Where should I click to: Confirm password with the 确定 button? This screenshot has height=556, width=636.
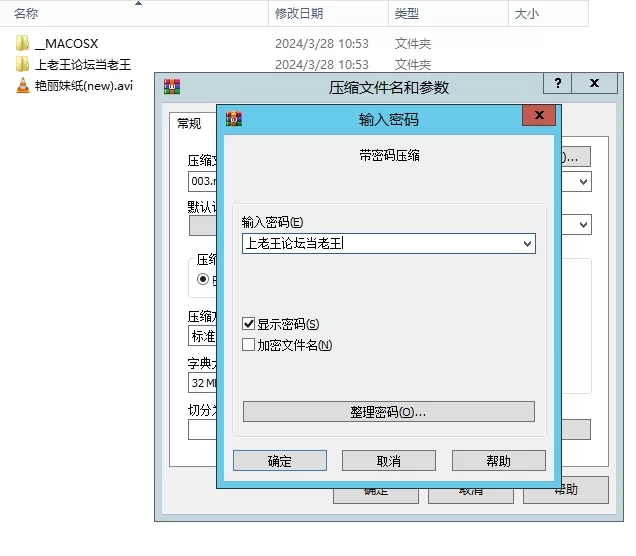(x=279, y=461)
